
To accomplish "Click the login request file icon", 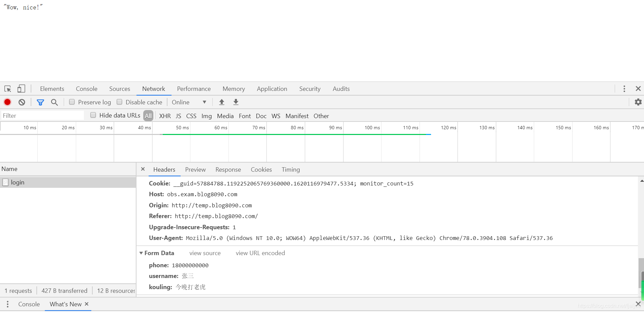I will 5,182.
